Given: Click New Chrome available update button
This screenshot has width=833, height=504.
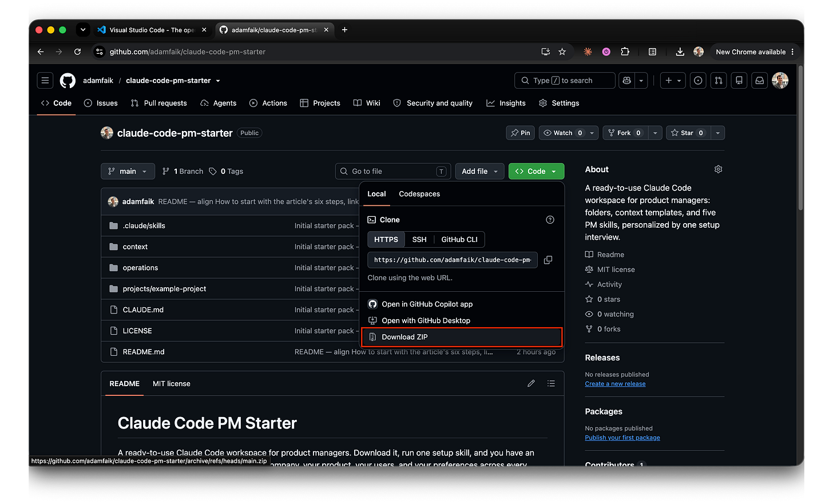Looking at the screenshot, I should click(x=755, y=51).
